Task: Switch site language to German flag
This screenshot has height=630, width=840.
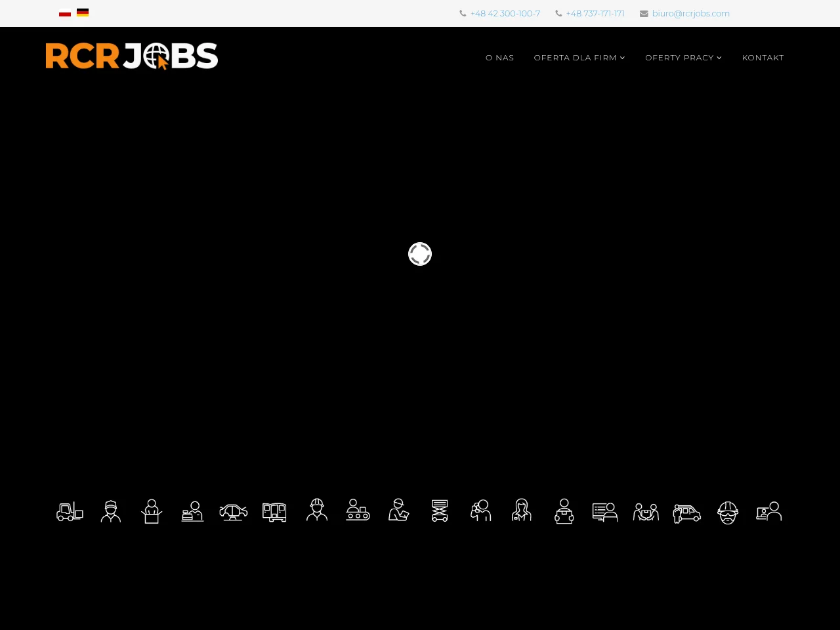Action: [x=83, y=13]
